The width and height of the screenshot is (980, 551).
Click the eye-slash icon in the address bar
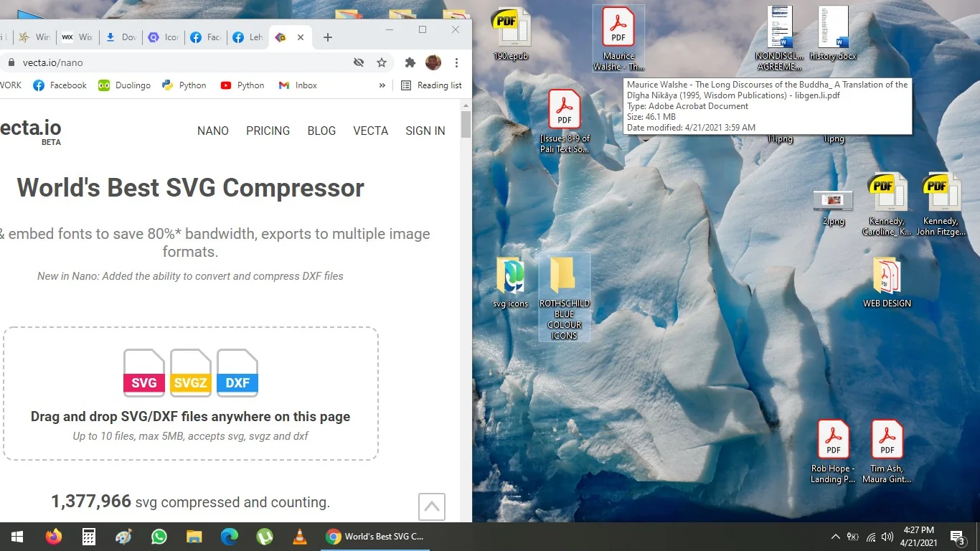click(x=359, y=62)
